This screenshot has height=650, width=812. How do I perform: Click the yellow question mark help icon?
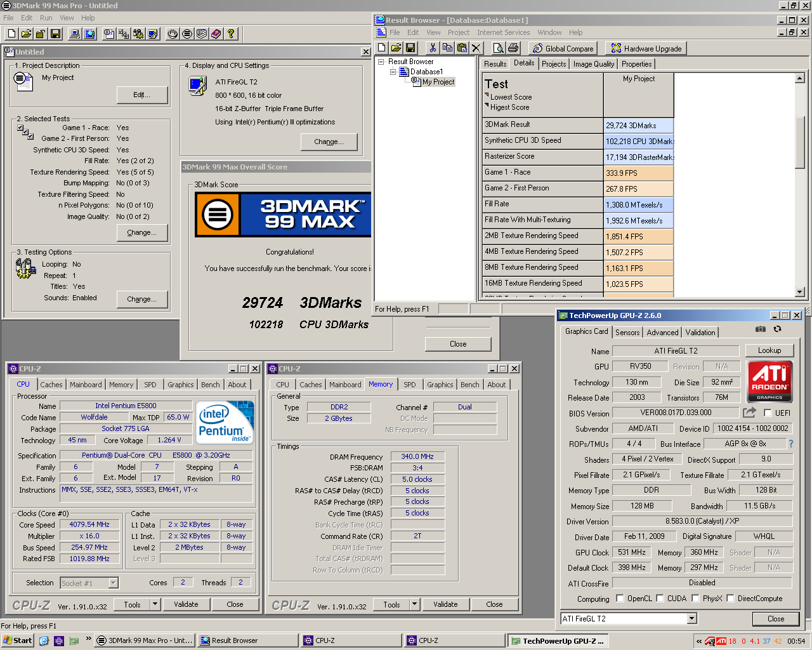point(231,34)
